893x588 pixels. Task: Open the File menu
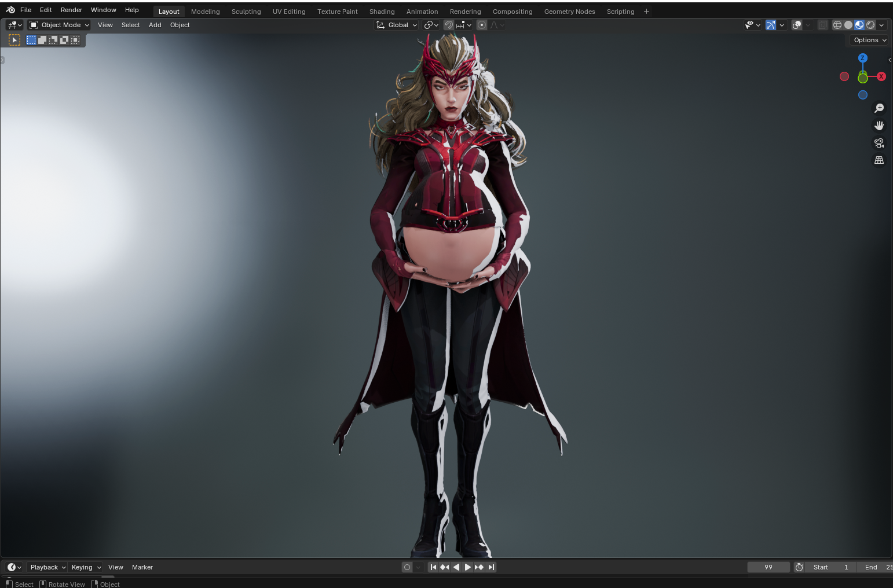tap(26, 10)
